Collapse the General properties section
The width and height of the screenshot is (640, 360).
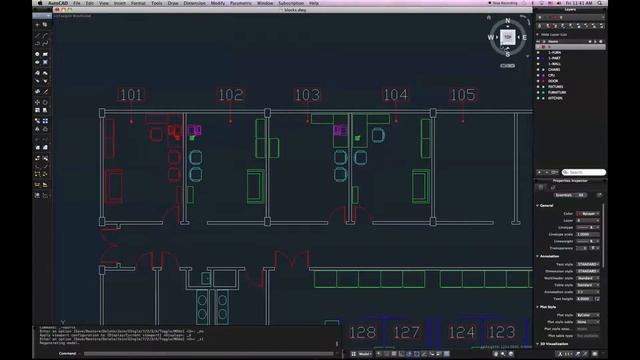tap(538, 206)
